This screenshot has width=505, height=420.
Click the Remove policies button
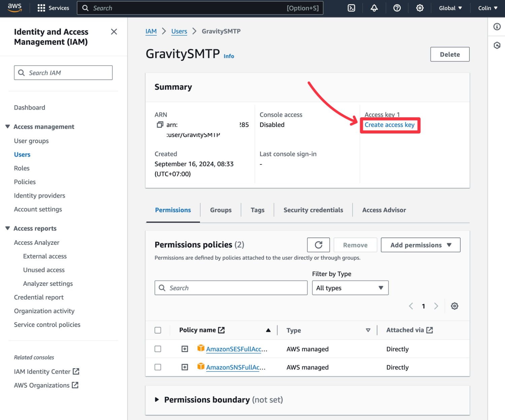355,245
